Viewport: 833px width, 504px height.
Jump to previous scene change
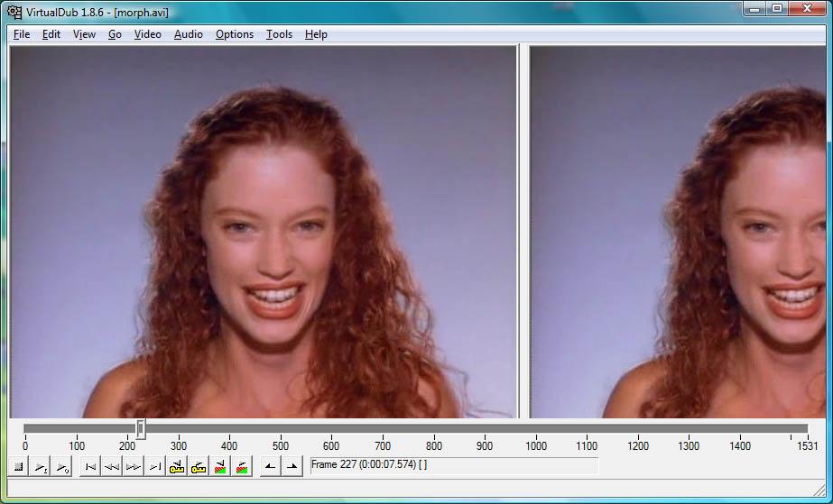click(220, 467)
